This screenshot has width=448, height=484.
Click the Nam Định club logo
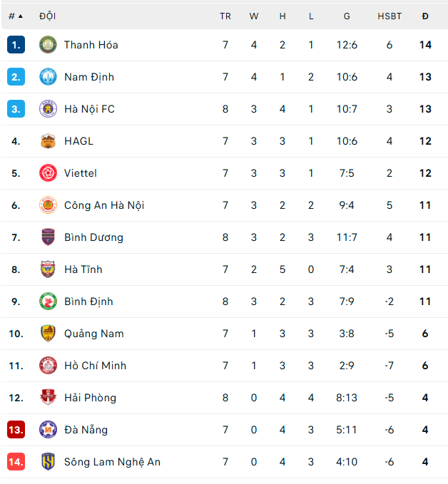pos(48,77)
